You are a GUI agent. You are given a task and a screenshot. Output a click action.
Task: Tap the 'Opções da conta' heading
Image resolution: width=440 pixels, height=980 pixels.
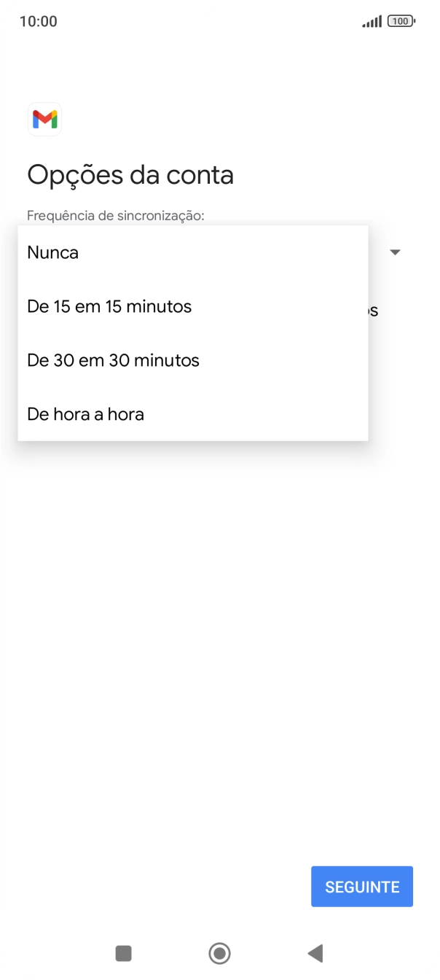(130, 174)
